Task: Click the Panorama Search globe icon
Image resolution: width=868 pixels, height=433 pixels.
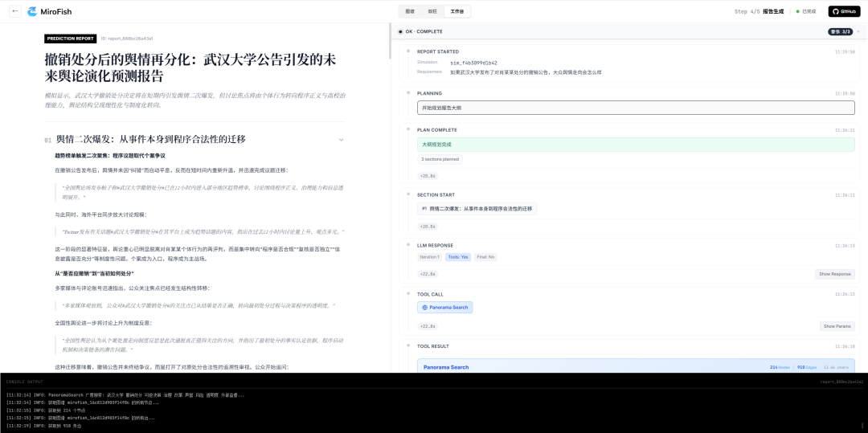Action: (x=424, y=308)
